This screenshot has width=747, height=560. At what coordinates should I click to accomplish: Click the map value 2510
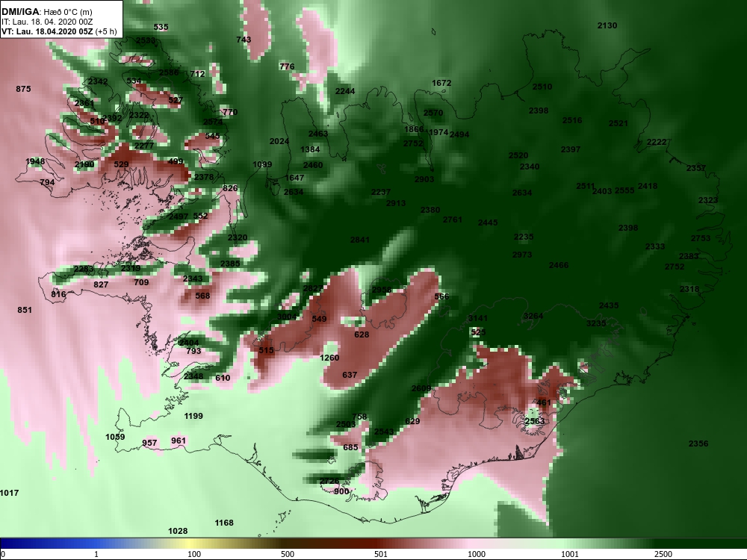[x=542, y=87]
